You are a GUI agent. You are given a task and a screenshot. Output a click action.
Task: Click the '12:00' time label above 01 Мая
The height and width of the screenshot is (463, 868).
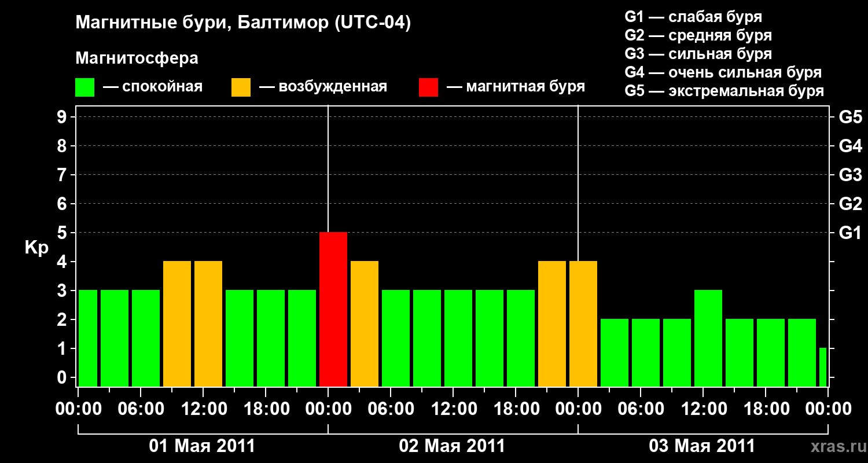click(x=203, y=409)
